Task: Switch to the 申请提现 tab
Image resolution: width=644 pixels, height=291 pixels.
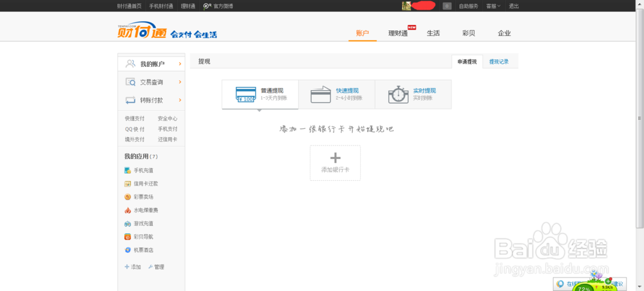Action: point(467,62)
